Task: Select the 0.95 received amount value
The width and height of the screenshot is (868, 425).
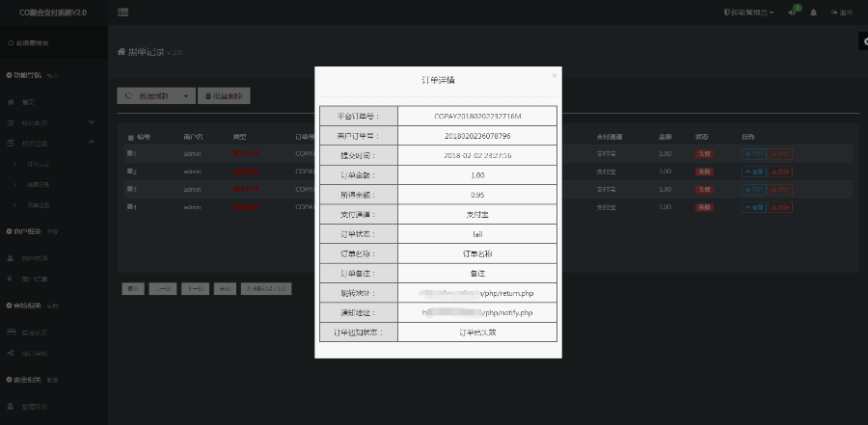Action: (x=477, y=195)
